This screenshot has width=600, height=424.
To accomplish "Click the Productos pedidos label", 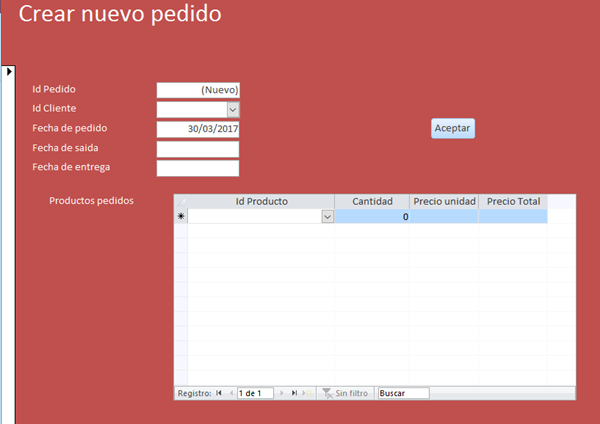I will pos(91,201).
